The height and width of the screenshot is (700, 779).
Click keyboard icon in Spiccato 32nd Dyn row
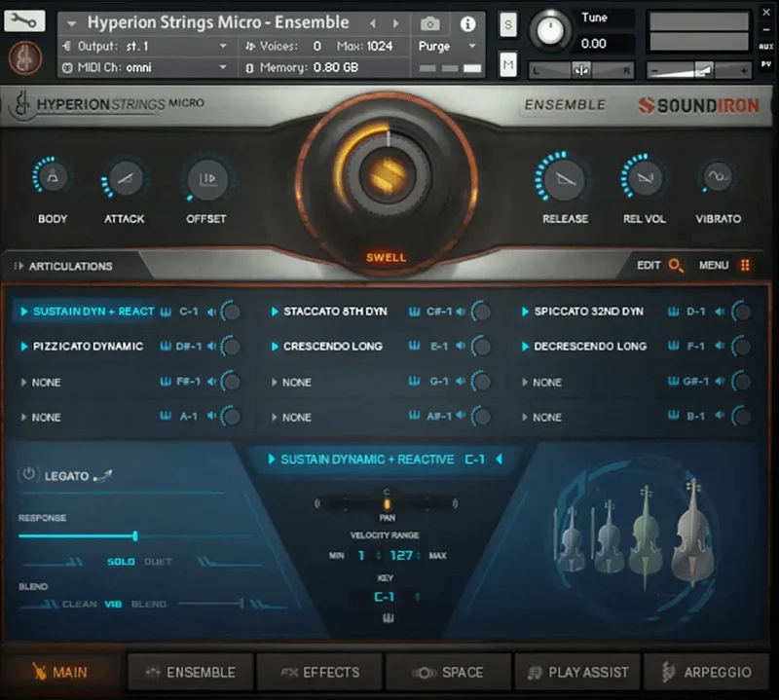pos(673,312)
